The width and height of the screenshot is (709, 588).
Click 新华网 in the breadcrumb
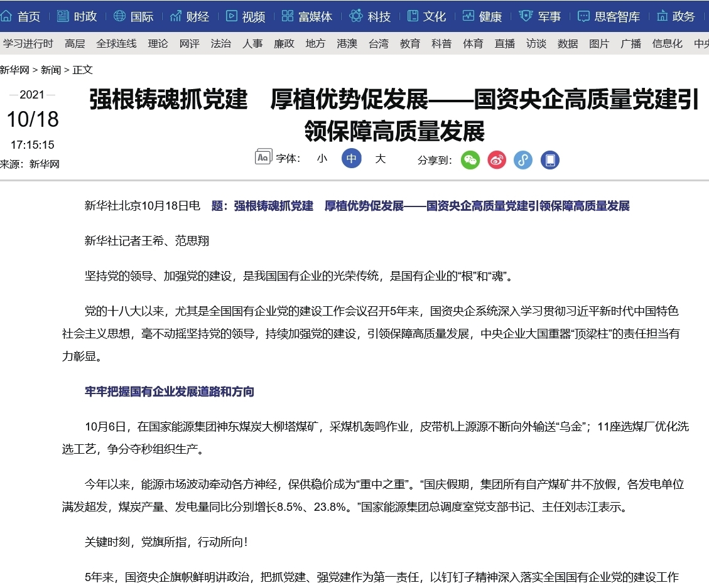pos(14,70)
